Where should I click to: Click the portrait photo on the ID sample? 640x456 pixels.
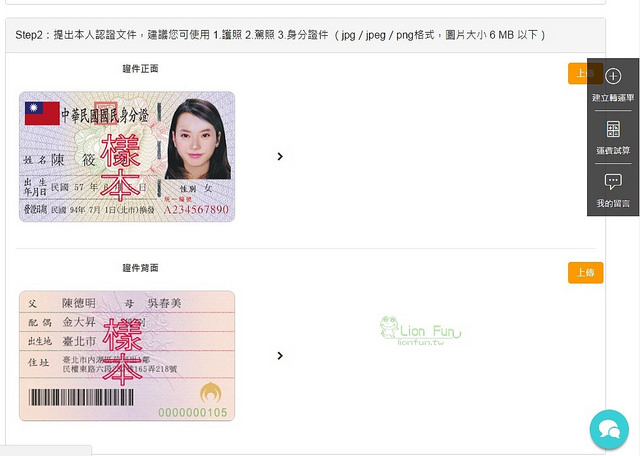198,139
